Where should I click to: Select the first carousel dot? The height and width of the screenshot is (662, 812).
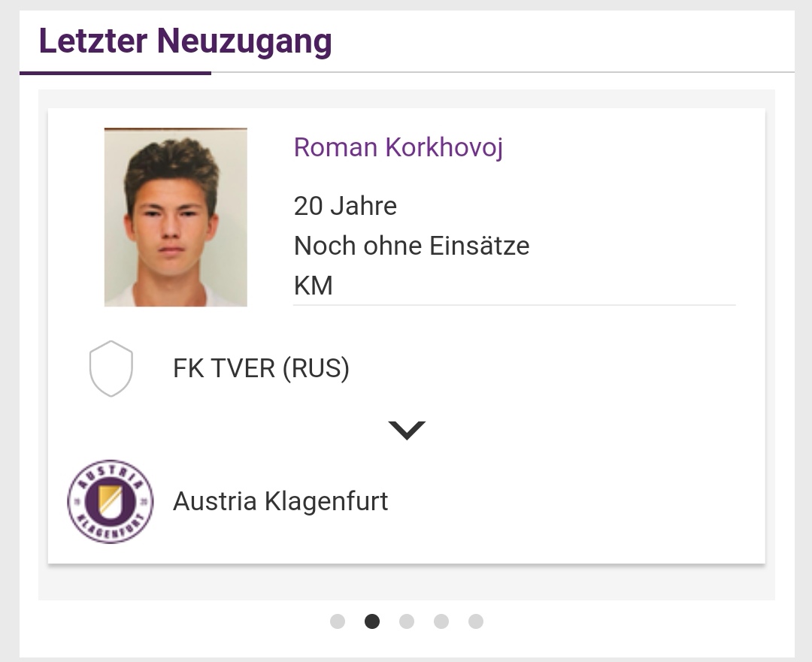(x=338, y=621)
